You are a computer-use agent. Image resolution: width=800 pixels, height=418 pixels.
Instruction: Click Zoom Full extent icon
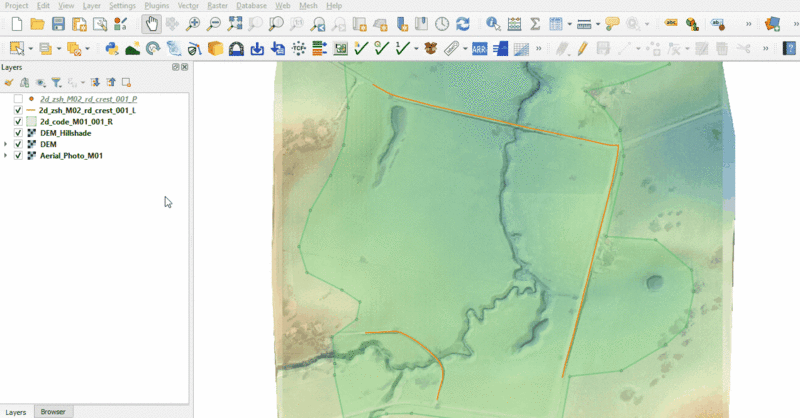click(x=235, y=23)
